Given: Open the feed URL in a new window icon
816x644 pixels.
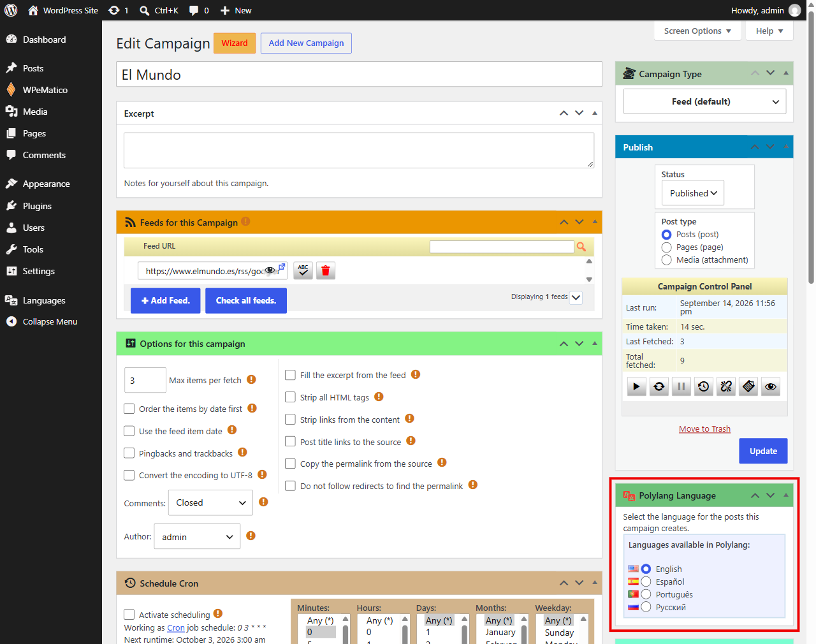Looking at the screenshot, I should coord(281,268).
